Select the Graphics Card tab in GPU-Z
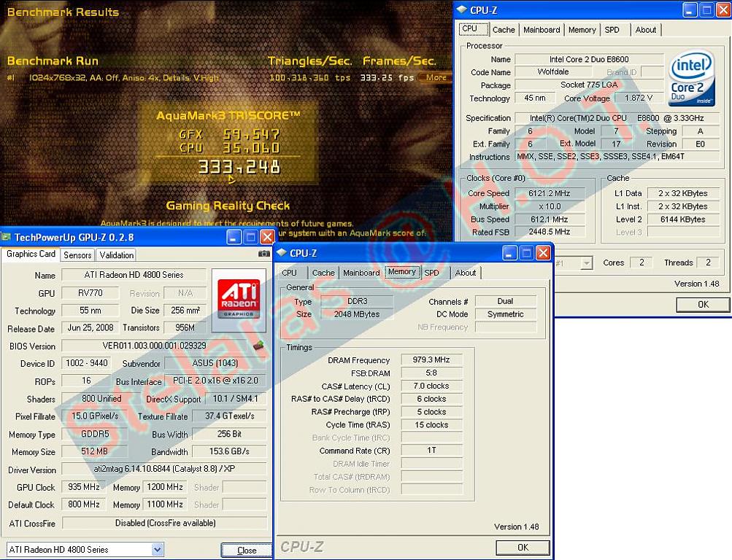Screen dimensions: 732x560 31,254
